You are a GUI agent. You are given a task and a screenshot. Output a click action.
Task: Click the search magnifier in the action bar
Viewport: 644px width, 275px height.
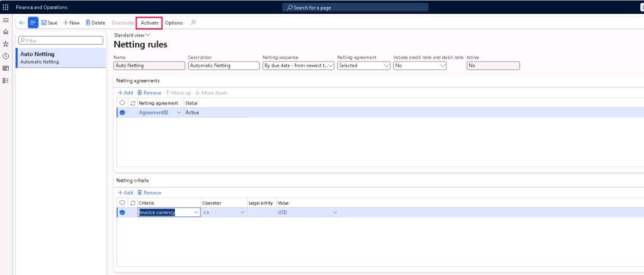click(x=193, y=23)
